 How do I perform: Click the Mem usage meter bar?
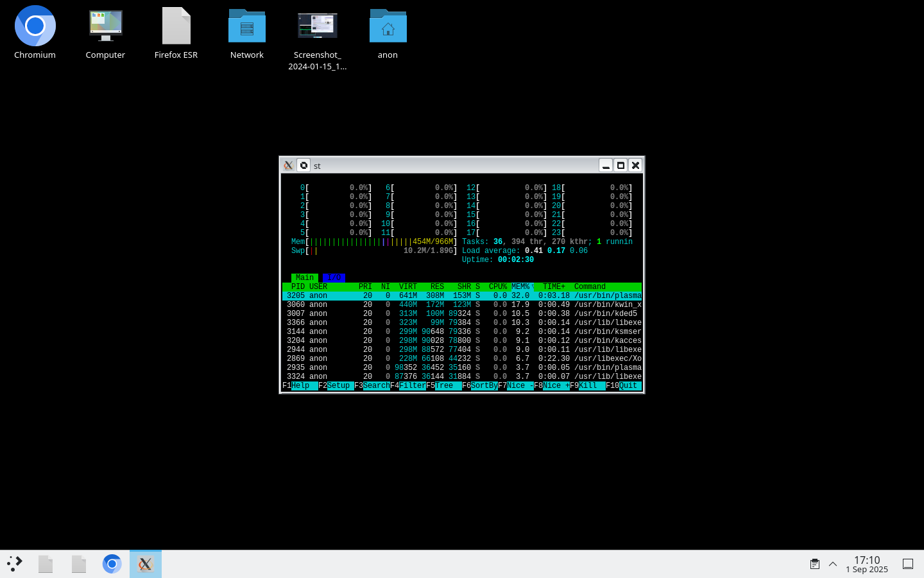[374, 241]
